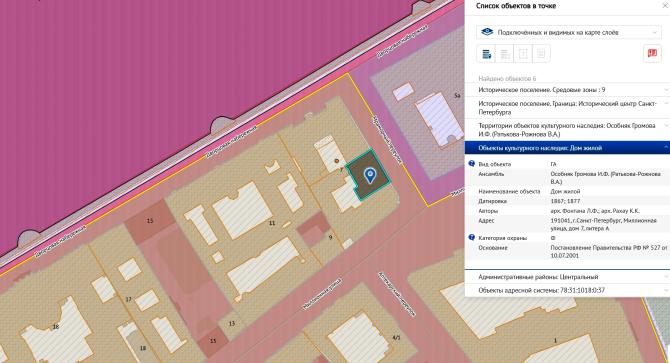
Task: Select the fourth grey table-layout icon
Action: [x=541, y=54]
